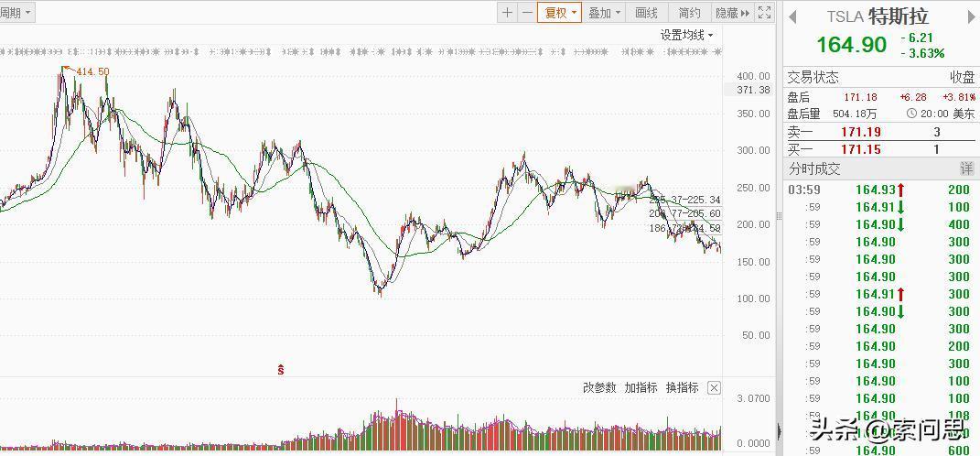980x456 pixels.
Task: Click the 收盘 status text
Action: (x=962, y=78)
